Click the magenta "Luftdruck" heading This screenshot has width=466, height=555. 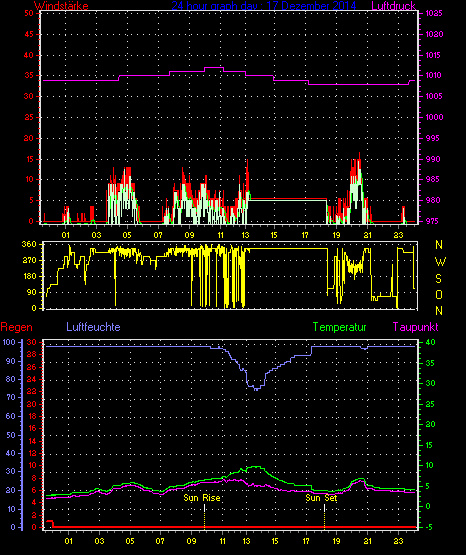coord(393,6)
